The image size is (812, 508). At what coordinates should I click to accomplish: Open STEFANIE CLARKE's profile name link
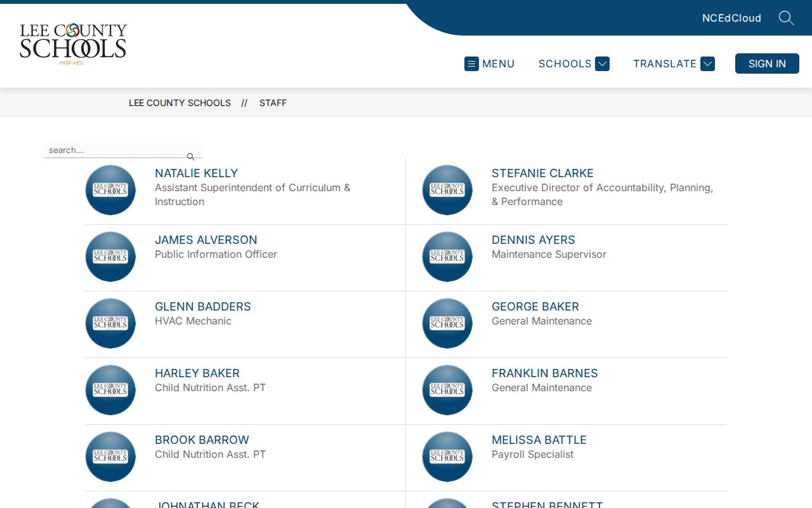tap(542, 173)
